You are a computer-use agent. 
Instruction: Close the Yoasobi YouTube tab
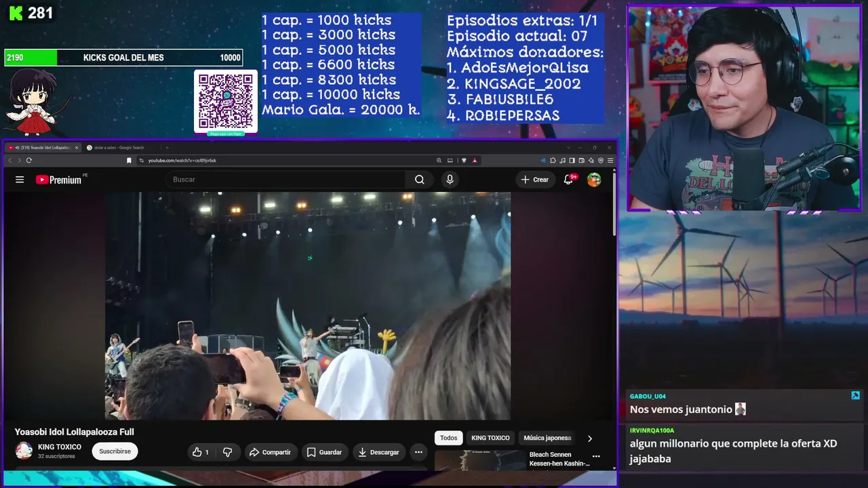click(77, 148)
